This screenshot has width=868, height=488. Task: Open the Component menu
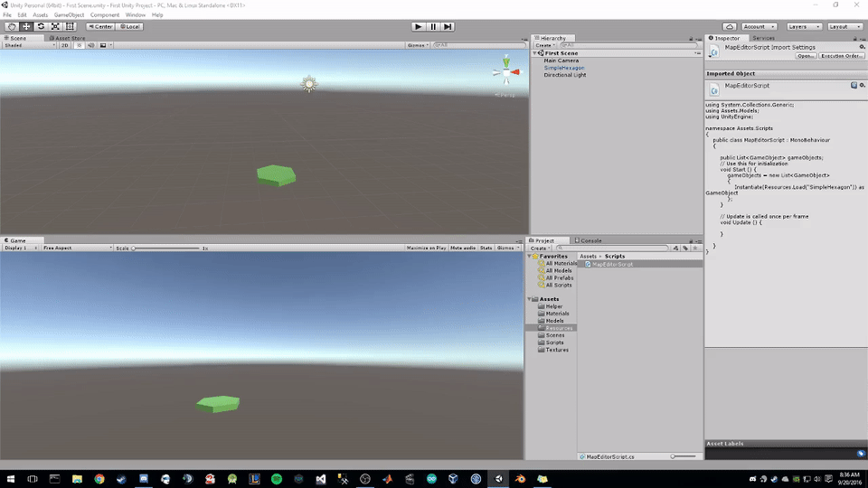(x=105, y=15)
